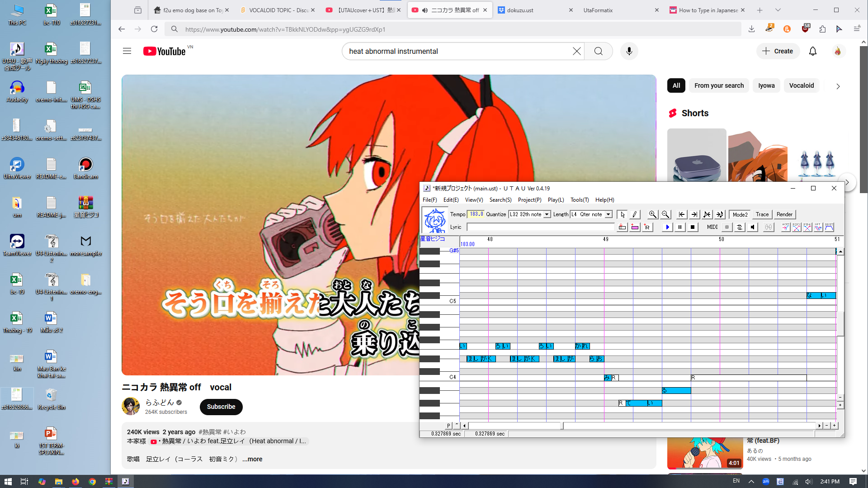Toggle the Mode2 button
868x488 pixels.
point(740,214)
